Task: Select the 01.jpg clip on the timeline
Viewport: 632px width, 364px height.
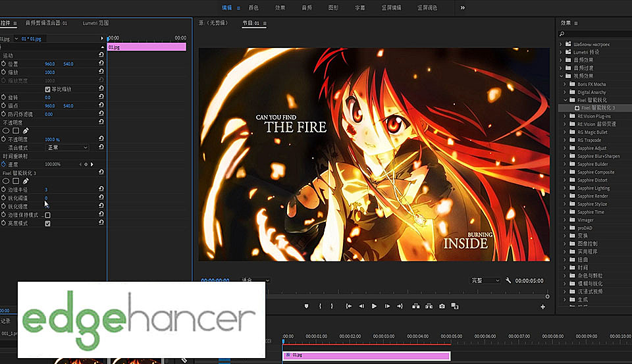Action: point(367,355)
